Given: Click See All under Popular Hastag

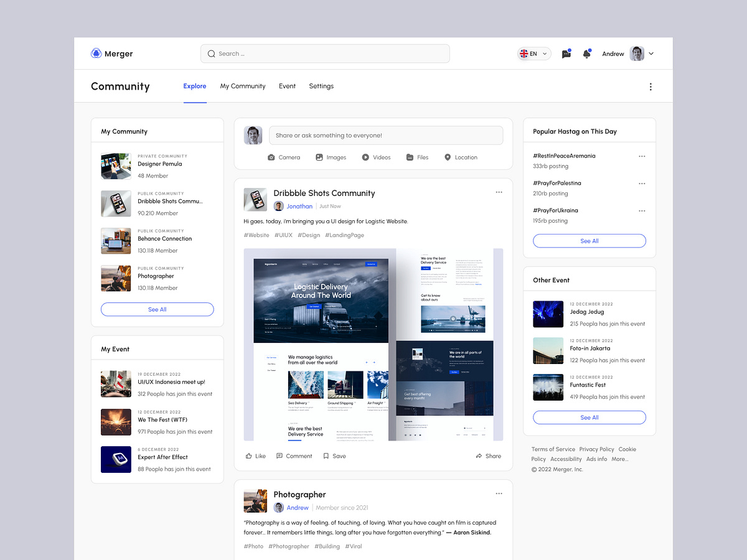Looking at the screenshot, I should (x=590, y=241).
